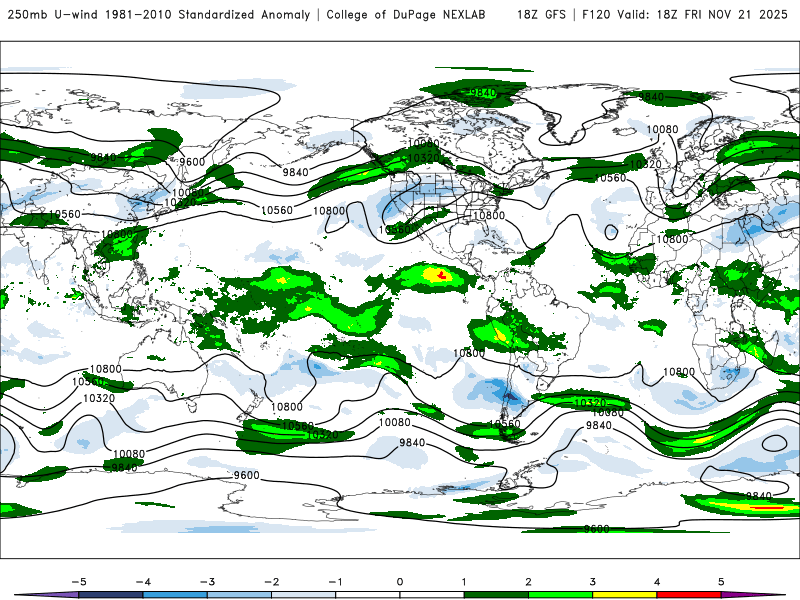Image resolution: width=800 pixels, height=600 pixels.
Task: Click the positive '4' colorbar tick label
Action: pyautogui.click(x=657, y=582)
